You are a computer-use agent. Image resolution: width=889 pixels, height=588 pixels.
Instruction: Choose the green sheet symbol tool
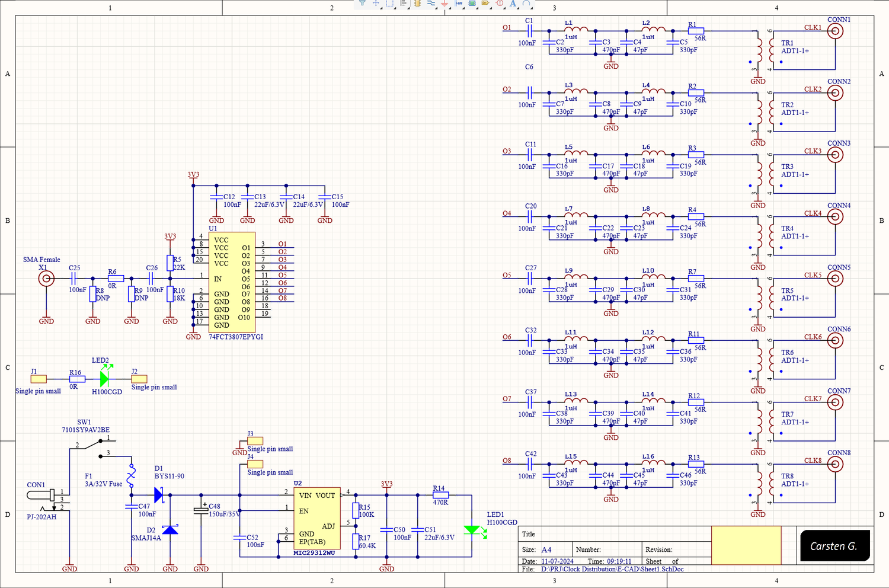[472, 3]
